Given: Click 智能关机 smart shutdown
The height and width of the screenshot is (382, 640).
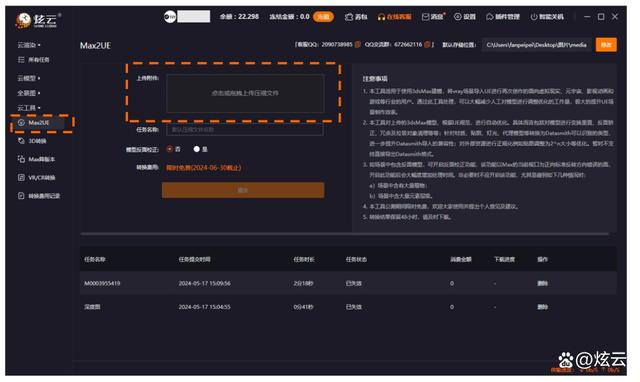Looking at the screenshot, I should (x=547, y=17).
